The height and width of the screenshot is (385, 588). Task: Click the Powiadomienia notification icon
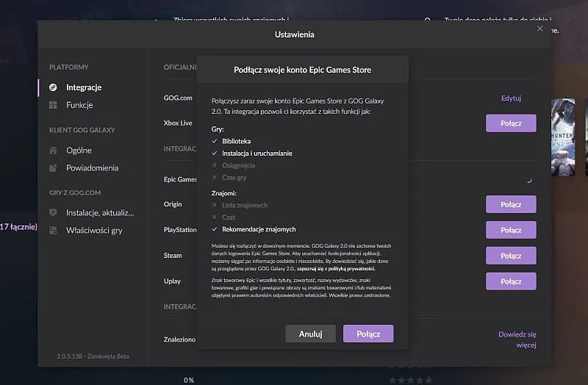tap(53, 168)
